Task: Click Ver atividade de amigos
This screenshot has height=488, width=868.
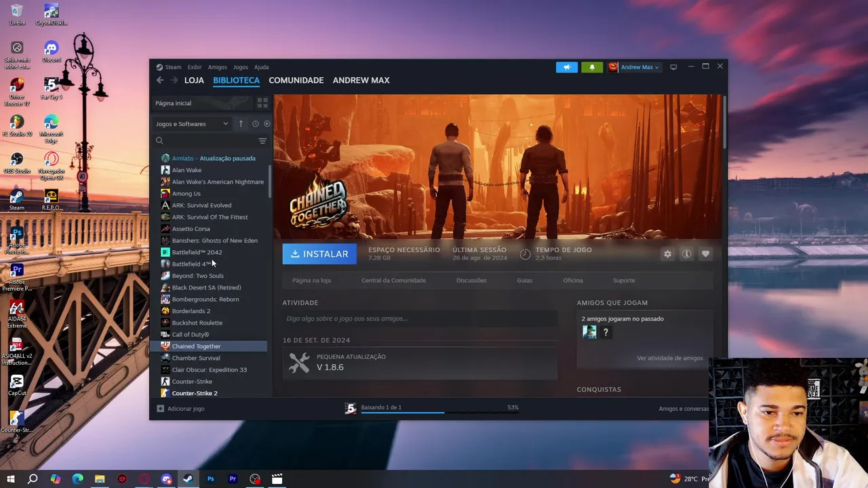Action: [669, 358]
